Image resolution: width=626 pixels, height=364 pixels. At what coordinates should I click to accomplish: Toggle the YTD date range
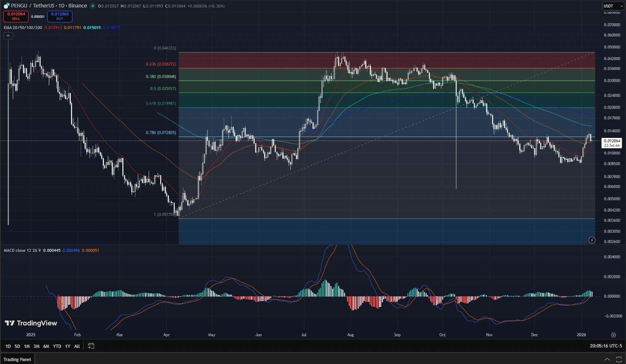click(57, 346)
